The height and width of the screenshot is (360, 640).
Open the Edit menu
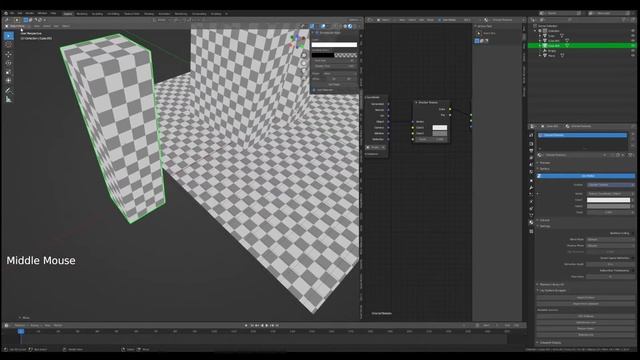pos(20,13)
